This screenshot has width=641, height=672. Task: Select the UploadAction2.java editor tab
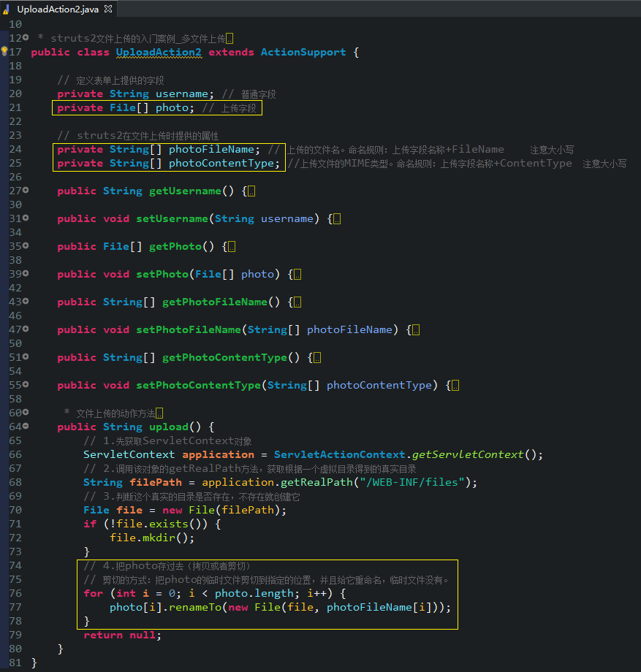pos(58,9)
